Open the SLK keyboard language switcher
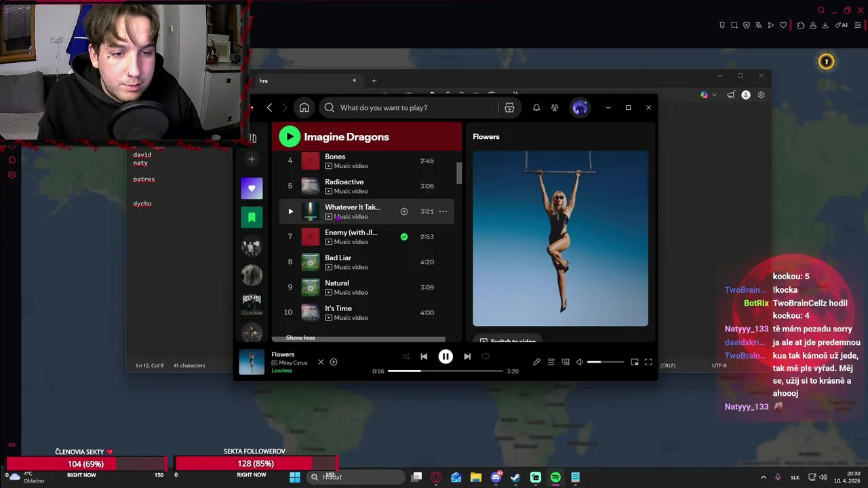The image size is (868, 488). (795, 477)
